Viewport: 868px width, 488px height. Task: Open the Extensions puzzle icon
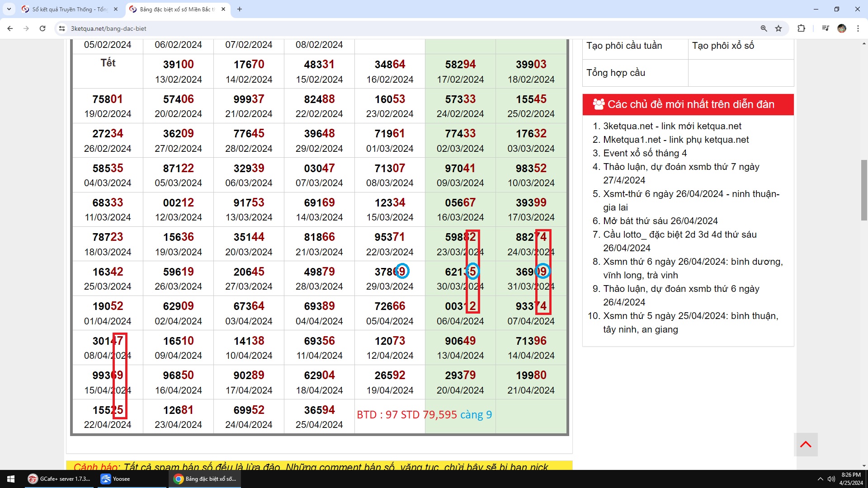click(x=801, y=28)
